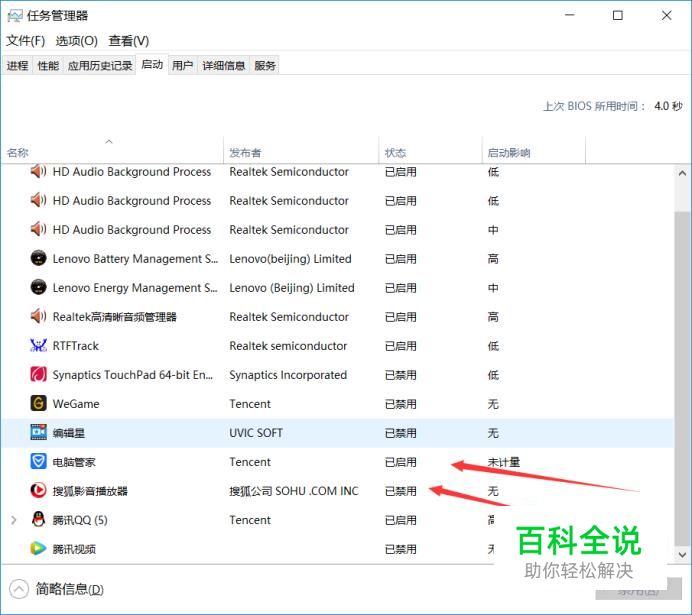The height and width of the screenshot is (615, 692).
Task: Click the 电脑管家 shield icon
Action: tap(38, 461)
